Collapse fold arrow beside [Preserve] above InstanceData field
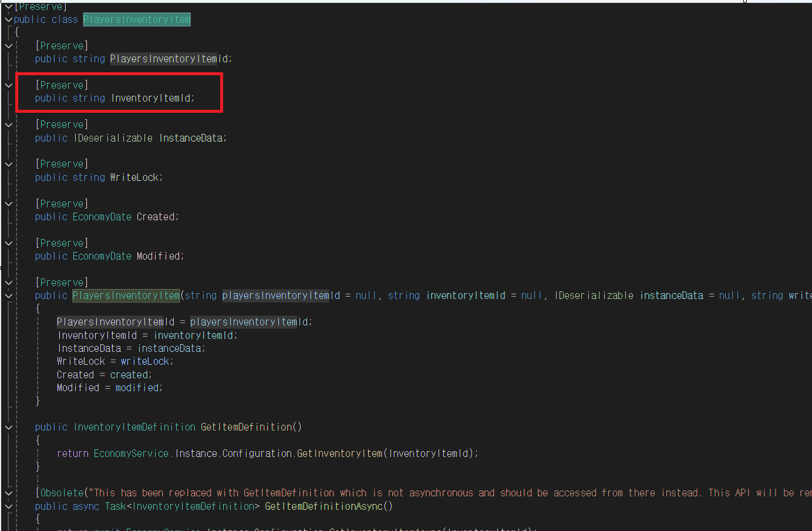The image size is (812, 531). click(x=9, y=125)
